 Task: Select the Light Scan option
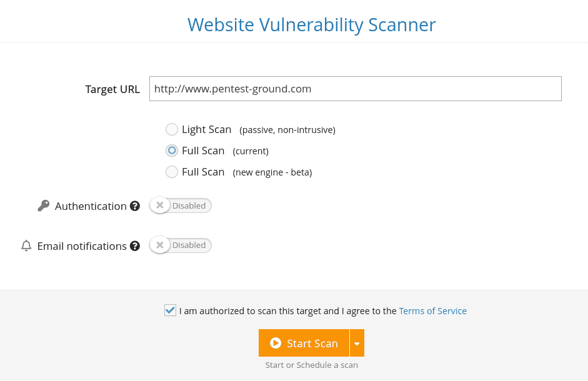172,129
